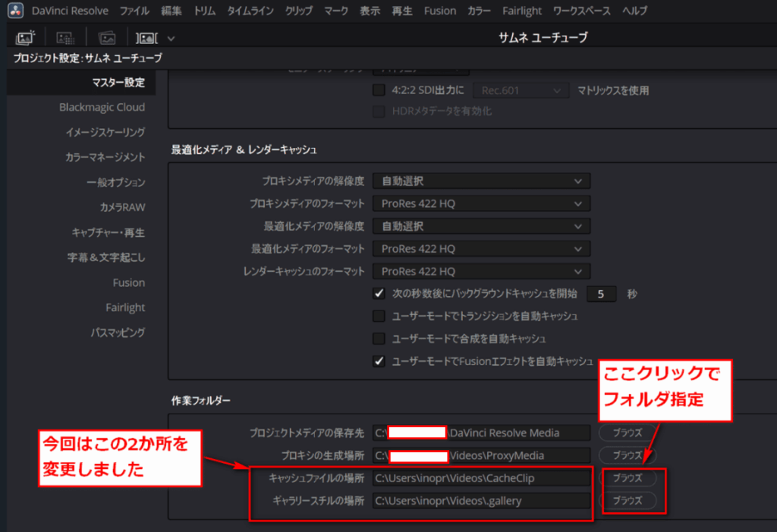The width and height of the screenshot is (777, 532).
Task: Toggle ユーザーモードで合成を自動キャッシュ checkbox
Action: (x=379, y=338)
